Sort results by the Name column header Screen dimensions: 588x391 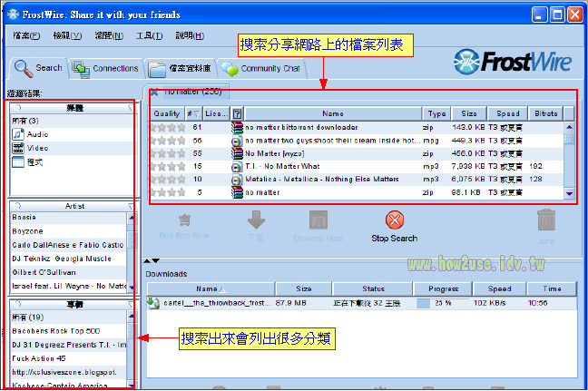(x=332, y=114)
